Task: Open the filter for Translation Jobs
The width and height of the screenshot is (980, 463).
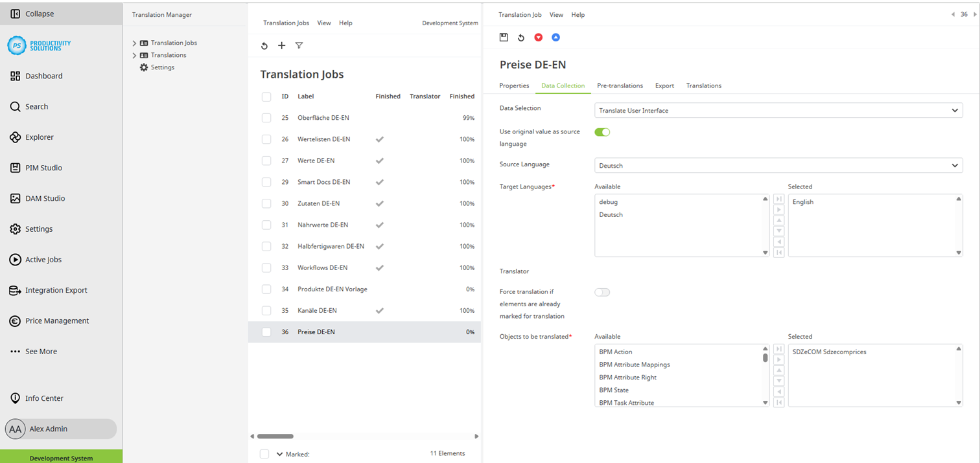Action: tap(299, 45)
